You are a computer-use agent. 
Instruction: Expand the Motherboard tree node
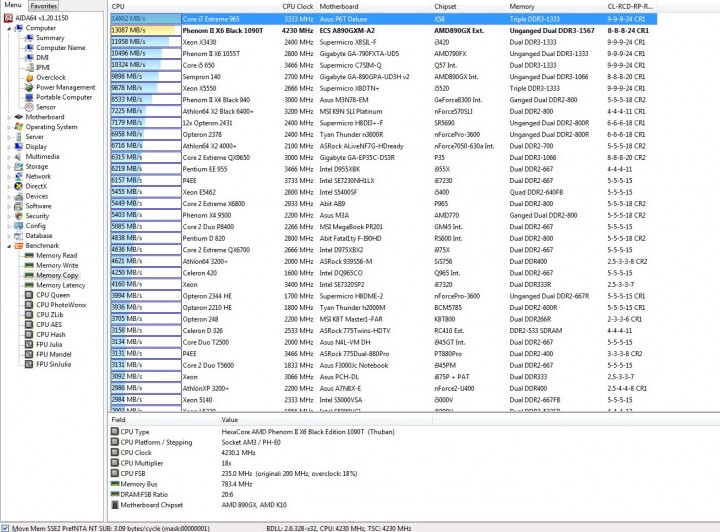click(9, 118)
